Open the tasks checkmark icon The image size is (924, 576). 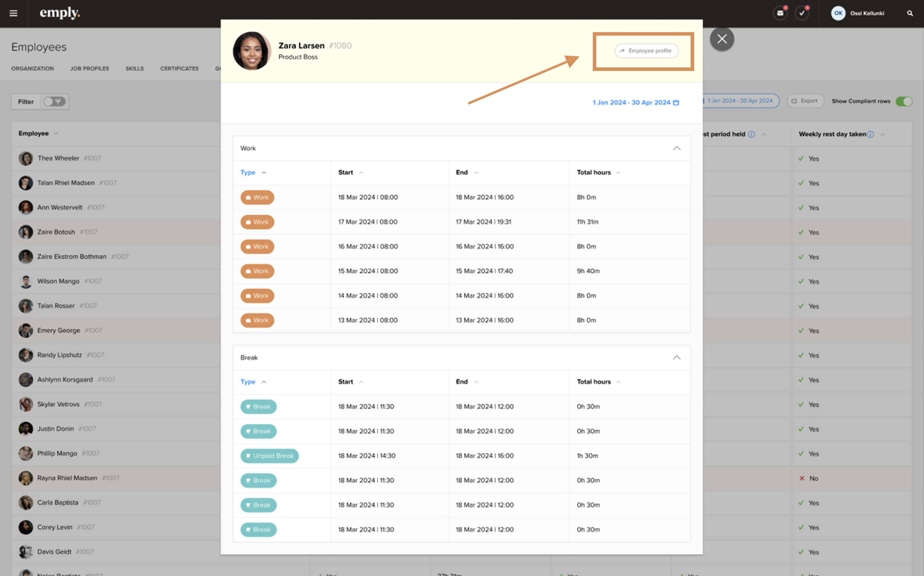[801, 13]
